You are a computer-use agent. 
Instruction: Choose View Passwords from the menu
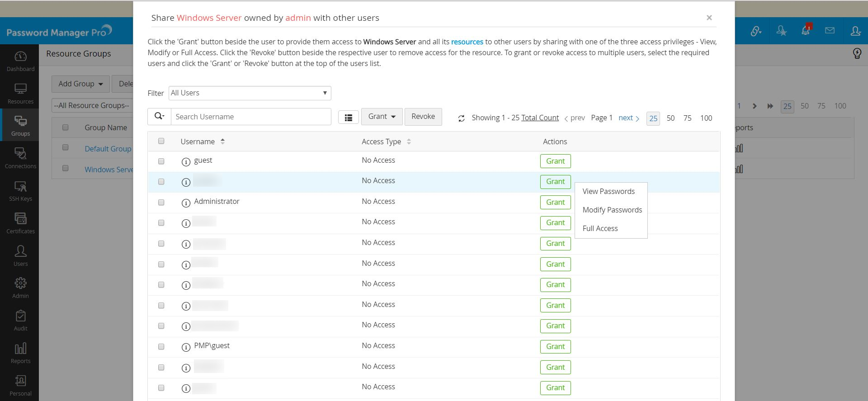point(609,192)
